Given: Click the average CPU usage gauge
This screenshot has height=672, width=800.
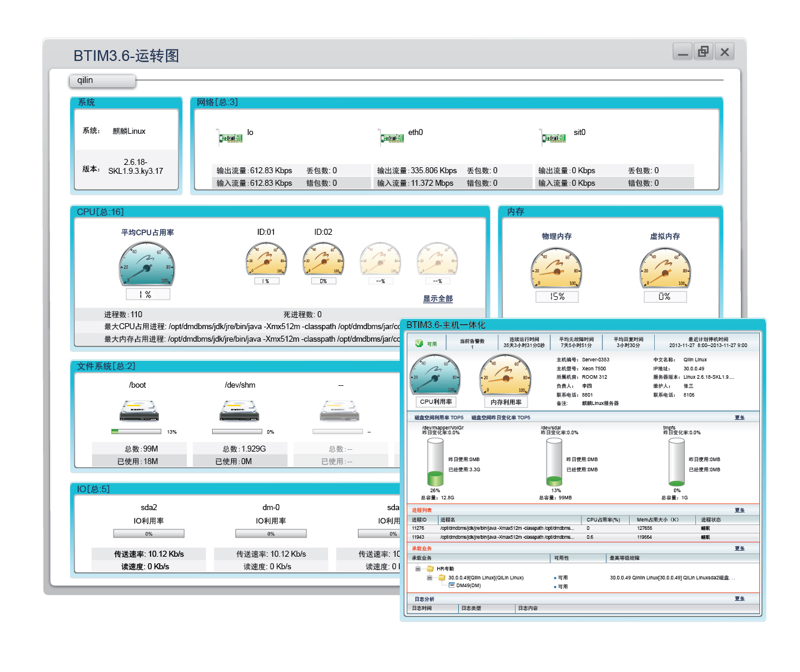Looking at the screenshot, I should (147, 263).
